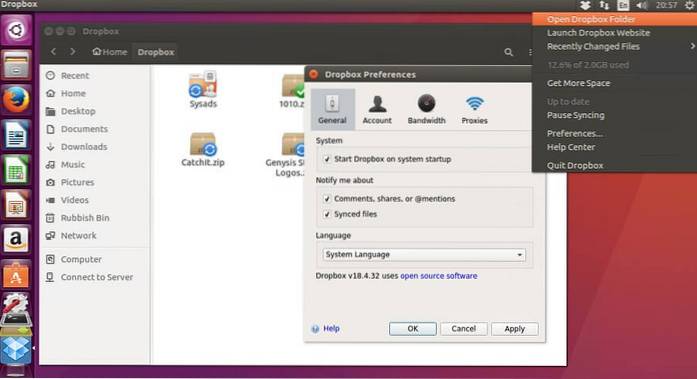
Task: Switch to General preferences tab
Action: pyautogui.click(x=332, y=109)
